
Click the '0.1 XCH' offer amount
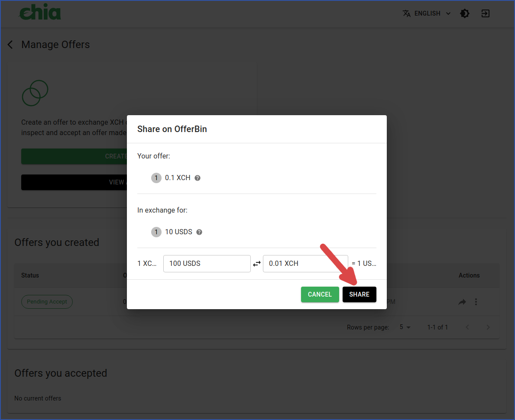coord(178,178)
